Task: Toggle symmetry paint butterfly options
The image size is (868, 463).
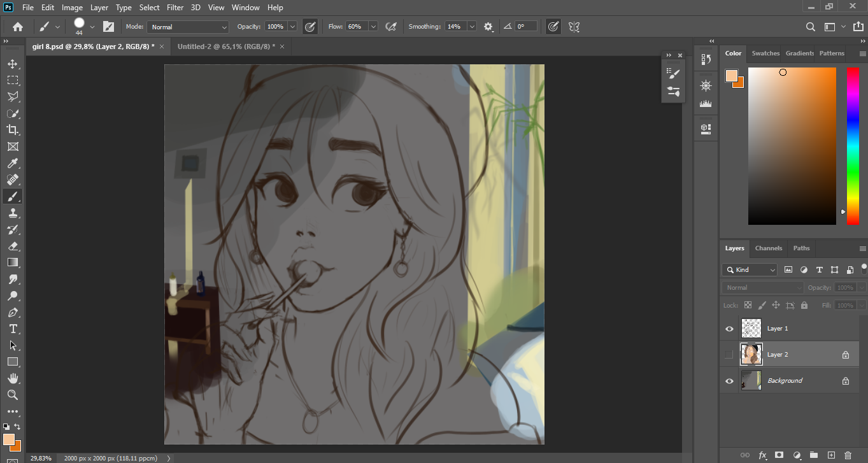Action: click(x=574, y=27)
